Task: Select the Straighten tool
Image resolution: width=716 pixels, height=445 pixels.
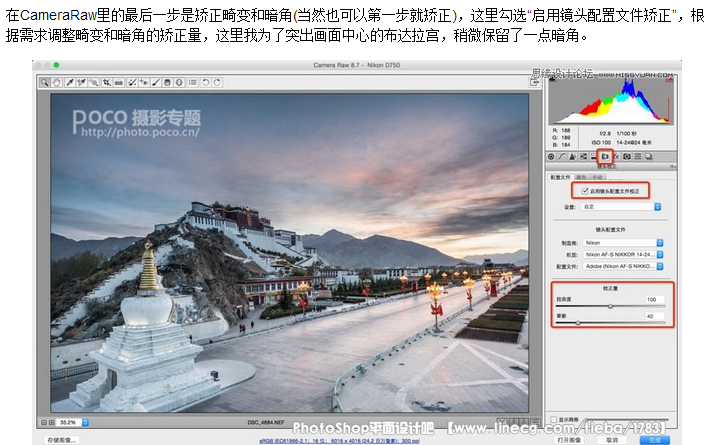Action: [119, 83]
